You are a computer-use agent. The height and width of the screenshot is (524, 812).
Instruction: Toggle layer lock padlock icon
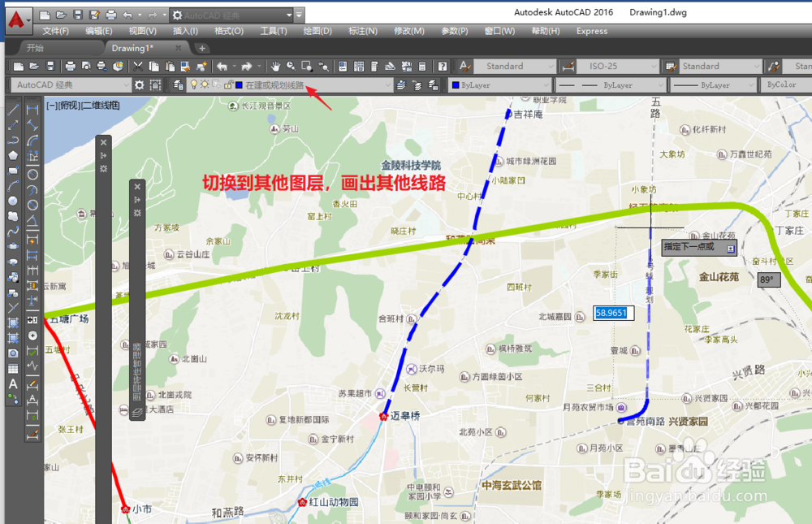click(x=228, y=84)
